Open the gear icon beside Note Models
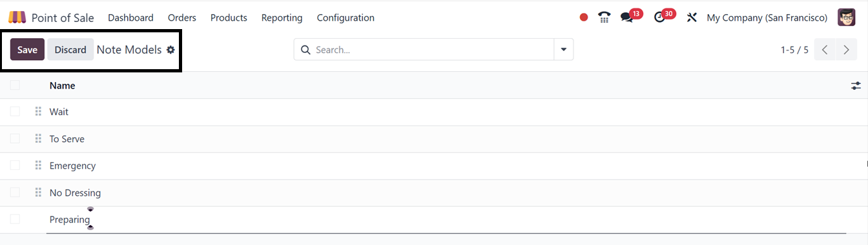The image size is (868, 245). (170, 50)
